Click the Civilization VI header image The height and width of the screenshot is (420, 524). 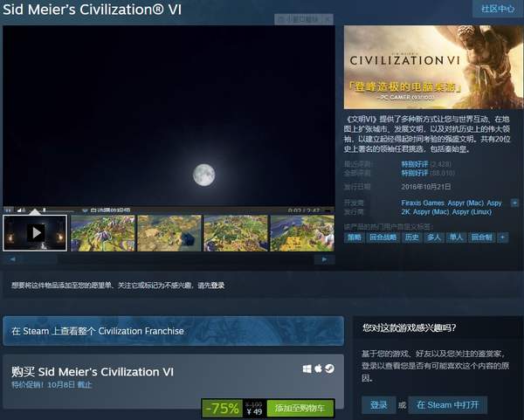[433, 67]
